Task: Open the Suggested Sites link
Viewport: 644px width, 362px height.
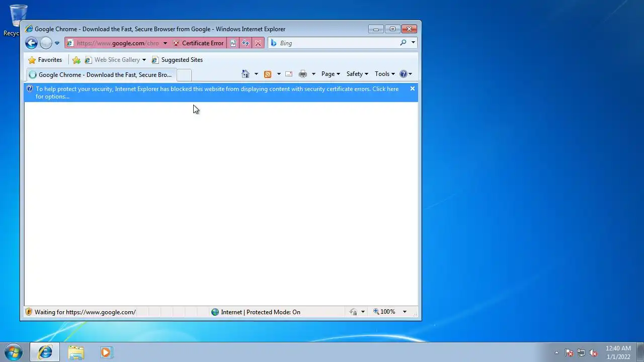Action: point(177,60)
